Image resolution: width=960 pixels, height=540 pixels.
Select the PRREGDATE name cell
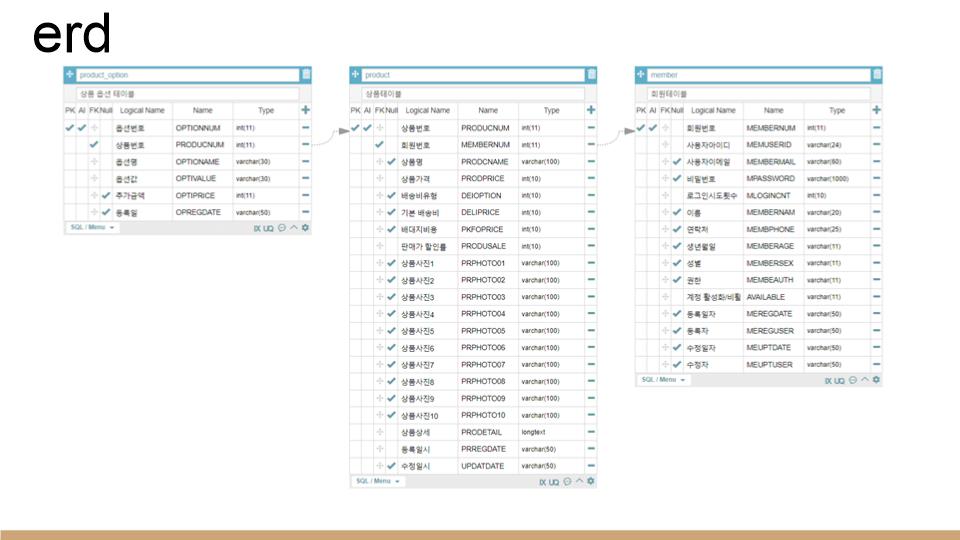pyautogui.click(x=487, y=449)
